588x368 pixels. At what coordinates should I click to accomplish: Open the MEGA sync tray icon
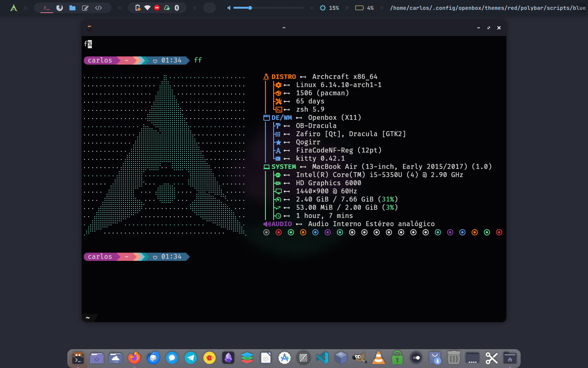pyautogui.click(x=157, y=8)
